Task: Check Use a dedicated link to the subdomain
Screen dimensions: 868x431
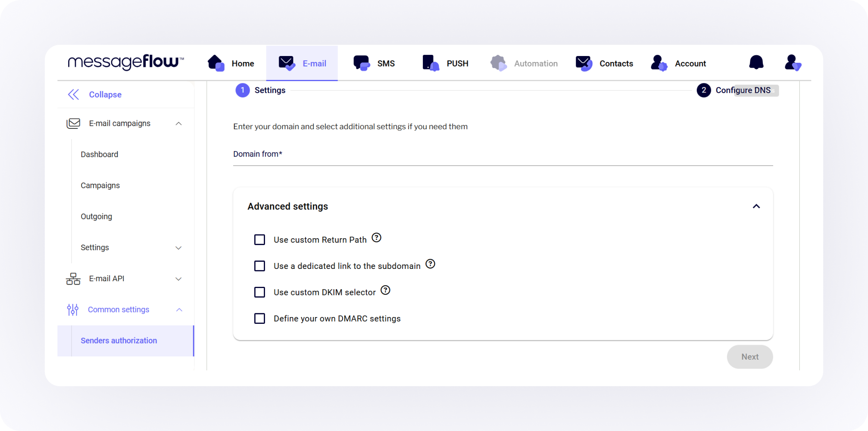Action: coord(260,266)
